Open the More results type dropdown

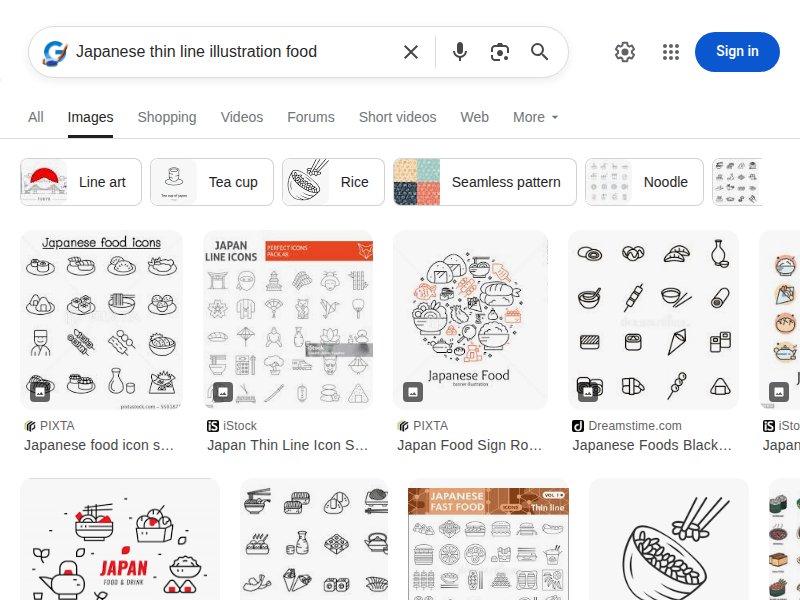tap(535, 117)
